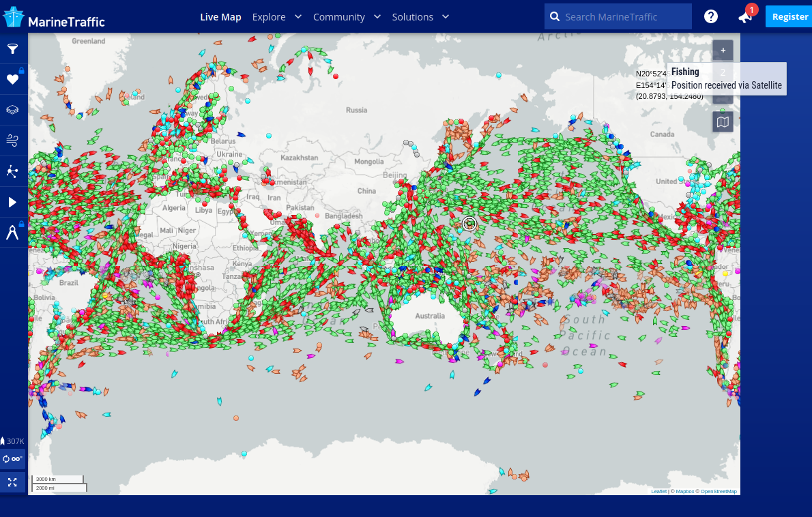Expand the Solutions menu
Screen dimensions: 812x517
[x=420, y=17]
